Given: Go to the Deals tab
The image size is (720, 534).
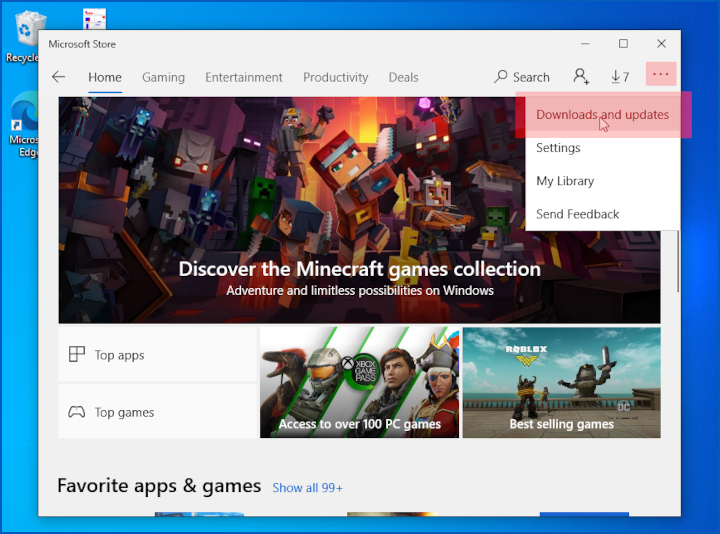Looking at the screenshot, I should [x=403, y=77].
